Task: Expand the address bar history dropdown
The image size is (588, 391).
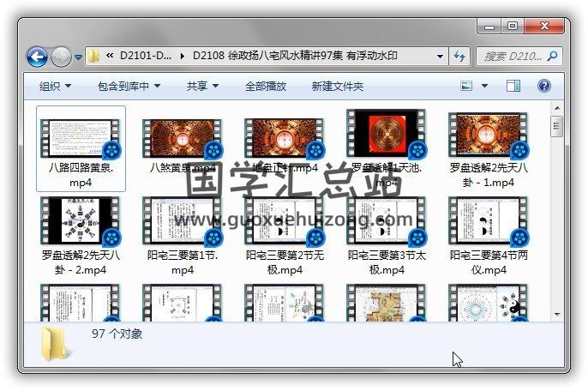Action: tap(441, 57)
